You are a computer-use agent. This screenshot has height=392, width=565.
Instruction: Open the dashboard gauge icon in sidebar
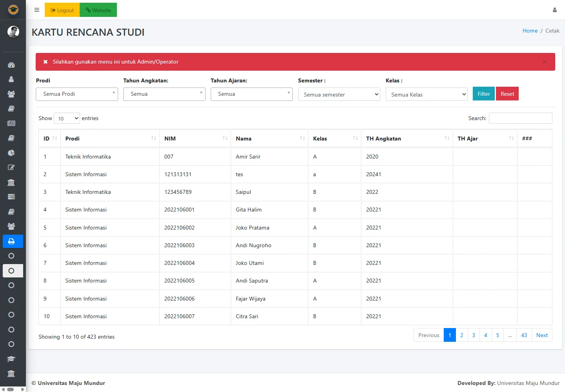(x=11, y=65)
